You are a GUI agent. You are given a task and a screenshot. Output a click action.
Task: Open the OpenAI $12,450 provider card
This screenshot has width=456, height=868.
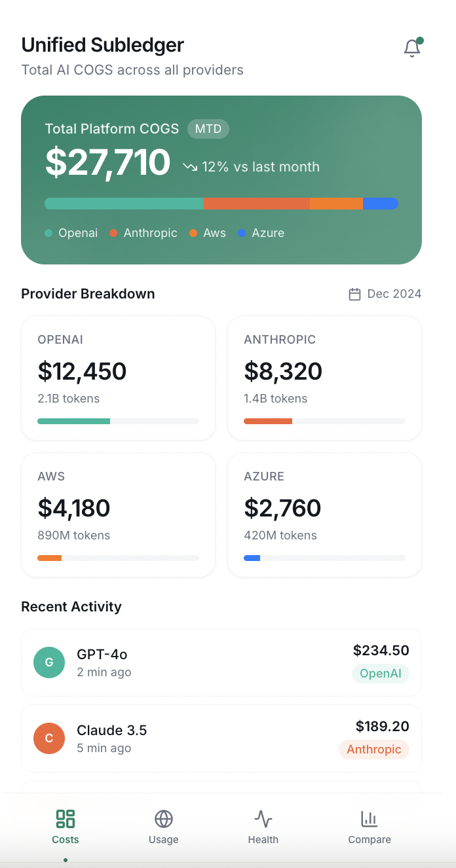pos(119,378)
